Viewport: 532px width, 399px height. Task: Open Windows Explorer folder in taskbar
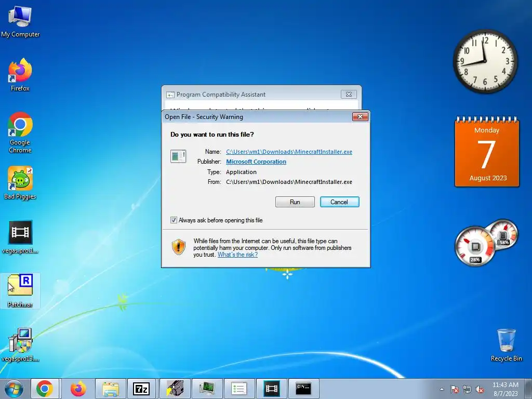click(111, 389)
